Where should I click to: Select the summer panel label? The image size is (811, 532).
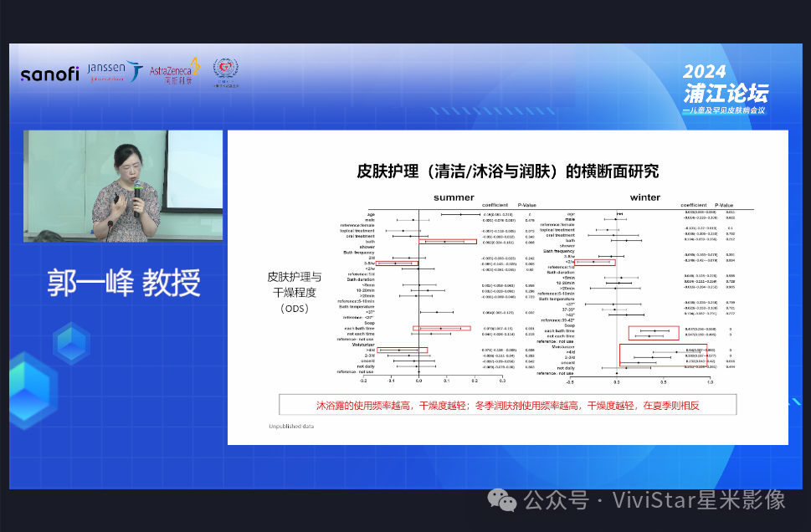click(453, 197)
